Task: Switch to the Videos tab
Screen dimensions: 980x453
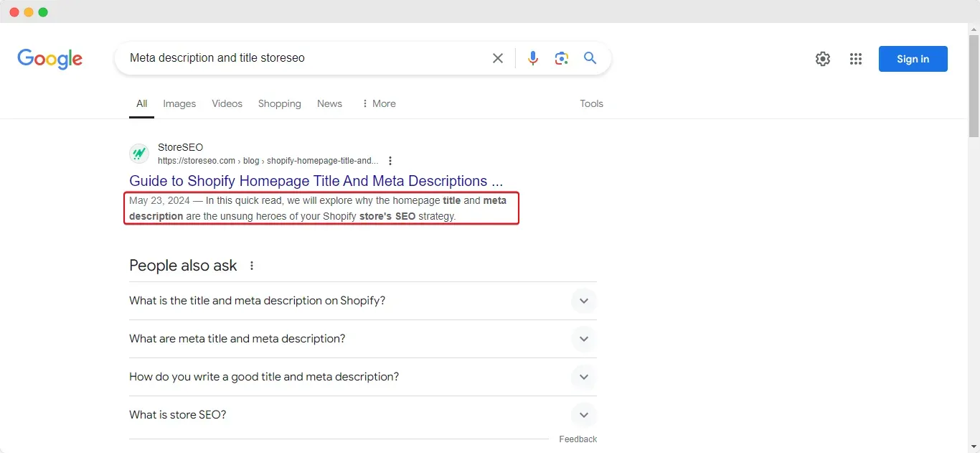Action: click(227, 103)
